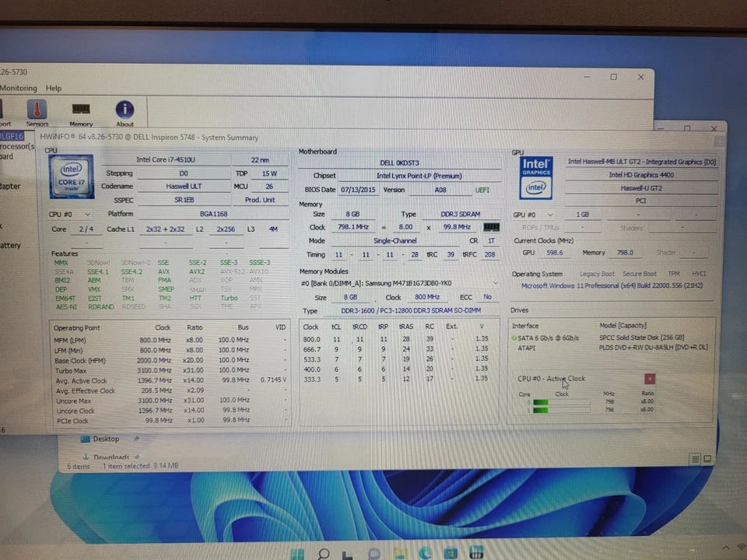
Task: Click the Core 1 clock bar
Action: 562,410
